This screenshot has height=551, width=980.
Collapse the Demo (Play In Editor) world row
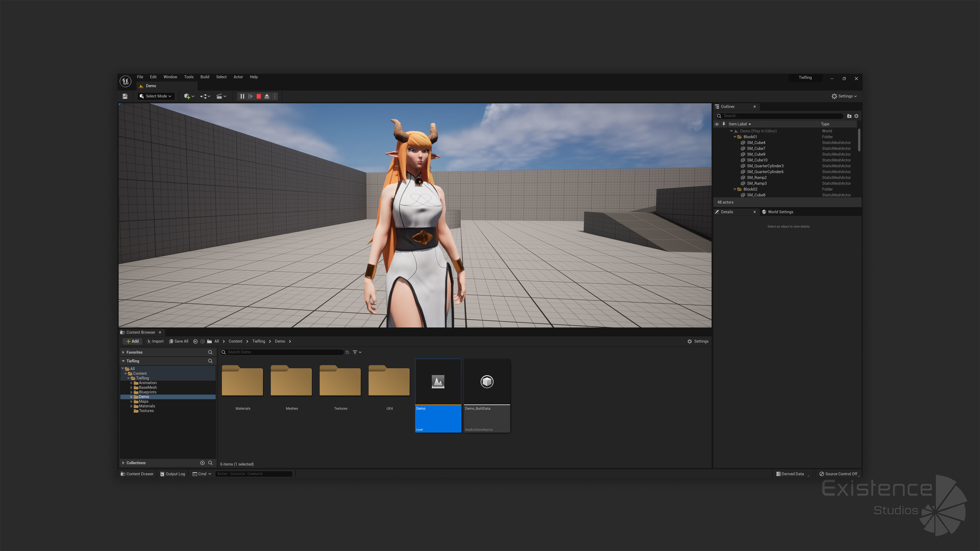coord(731,131)
